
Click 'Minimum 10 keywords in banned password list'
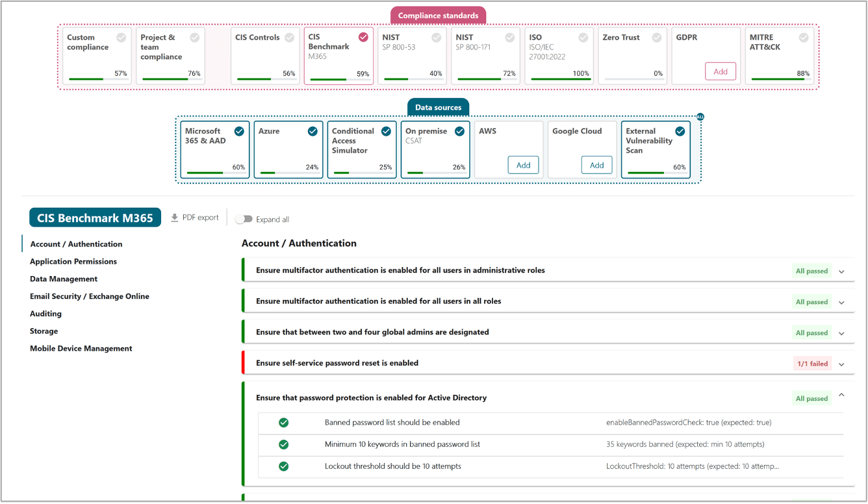[403, 445]
